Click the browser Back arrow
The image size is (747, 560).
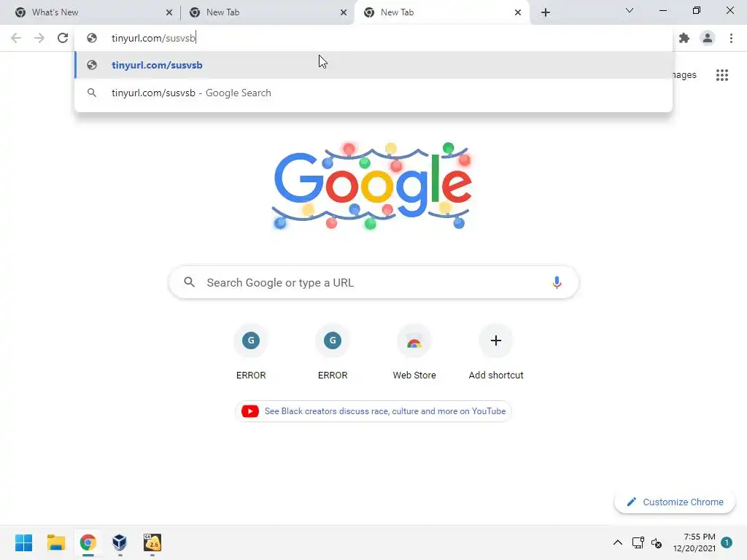coord(16,38)
